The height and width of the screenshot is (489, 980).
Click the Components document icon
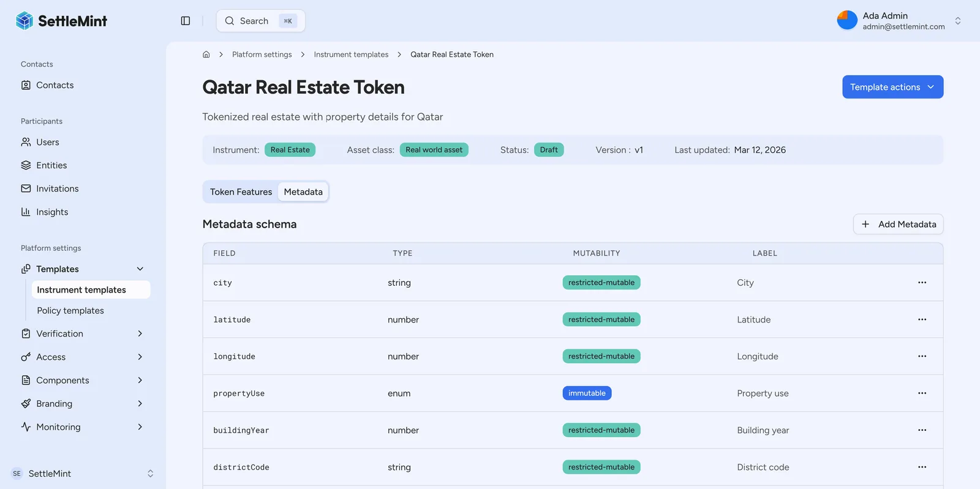click(26, 380)
